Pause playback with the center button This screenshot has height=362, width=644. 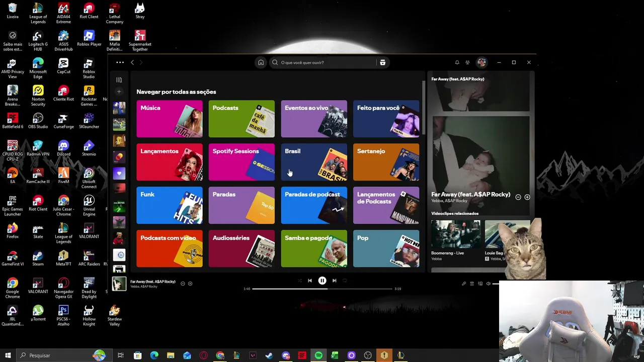[x=322, y=281]
